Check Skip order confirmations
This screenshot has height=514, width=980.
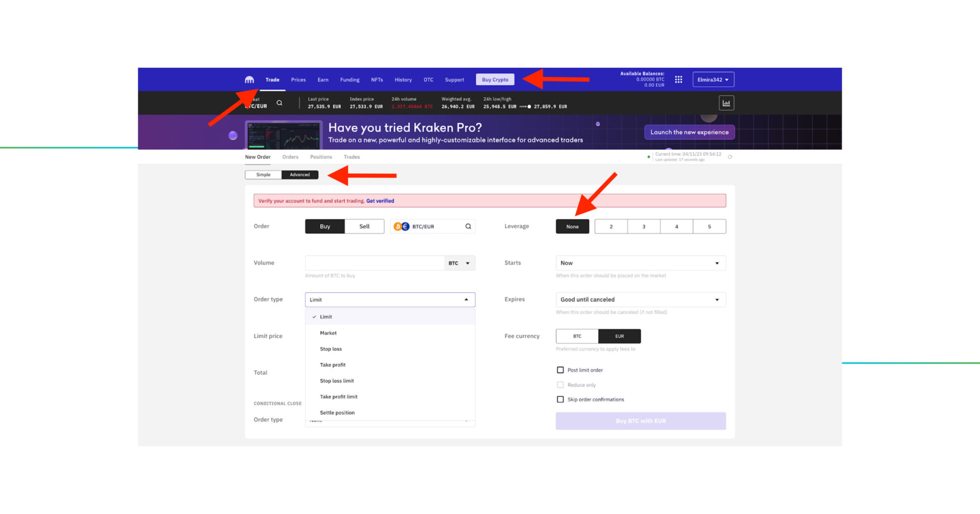tap(560, 400)
